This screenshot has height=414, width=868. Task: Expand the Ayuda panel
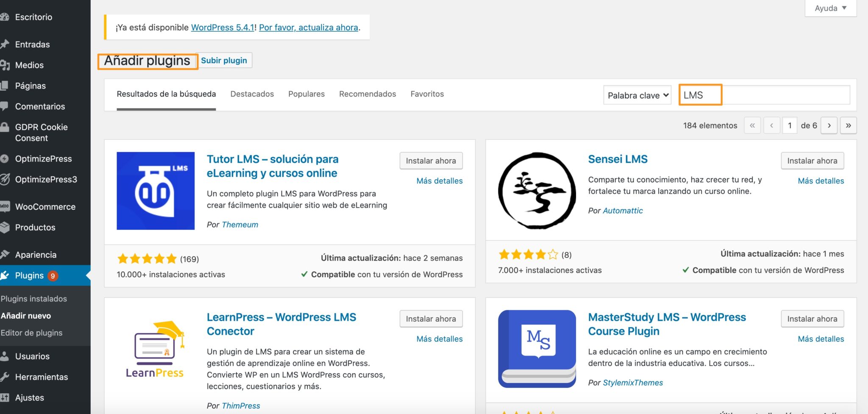click(x=829, y=8)
